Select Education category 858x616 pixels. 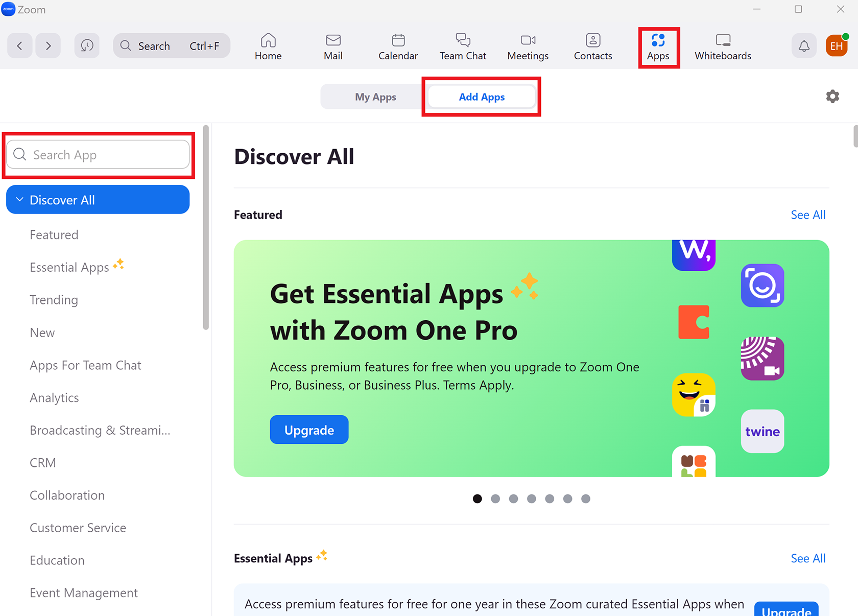click(57, 560)
